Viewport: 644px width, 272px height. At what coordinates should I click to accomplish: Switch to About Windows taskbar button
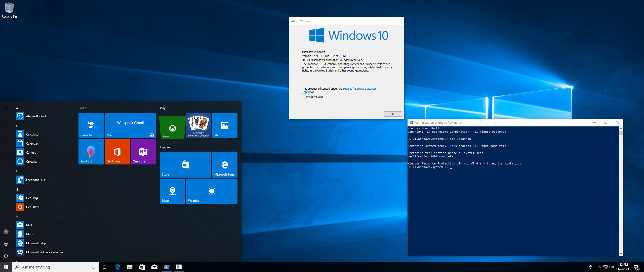[x=179, y=267]
